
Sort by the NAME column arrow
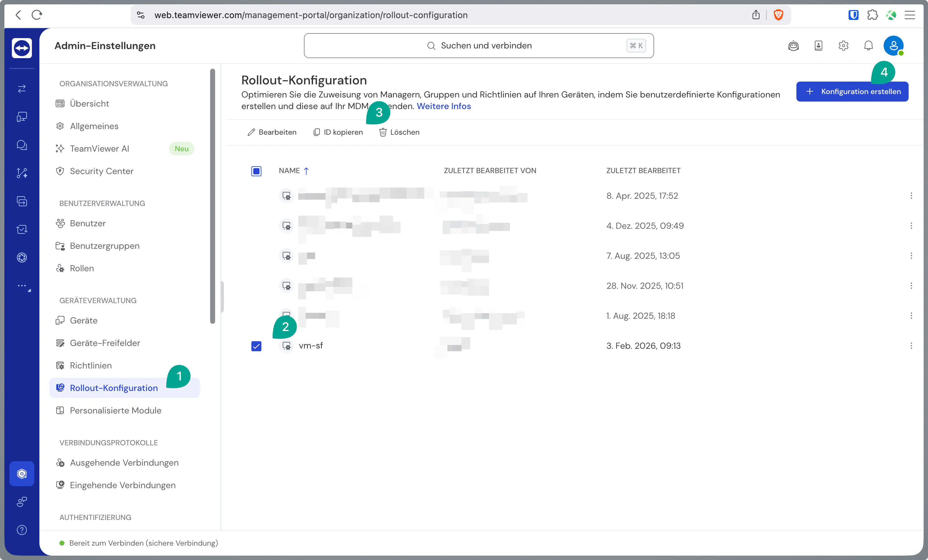(306, 171)
